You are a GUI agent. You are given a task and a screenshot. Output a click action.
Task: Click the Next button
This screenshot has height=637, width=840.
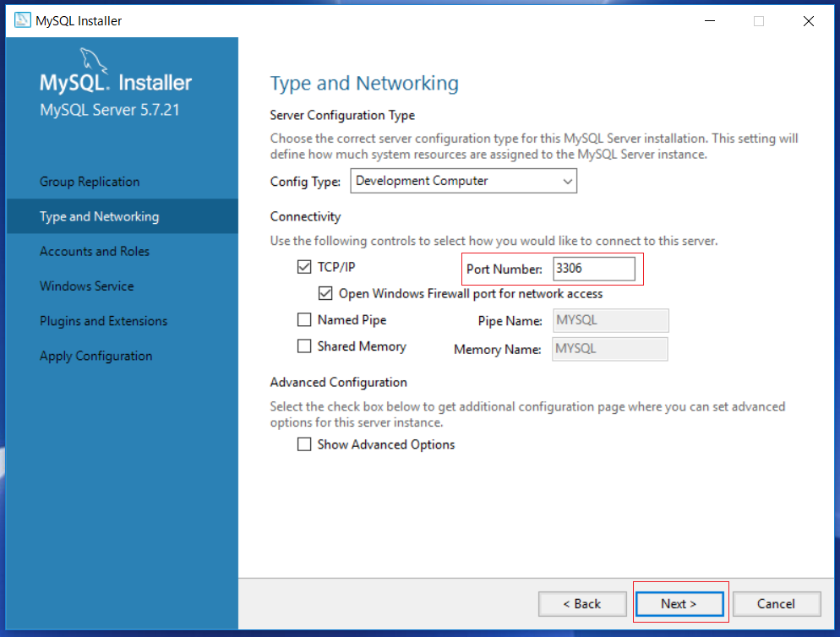[679, 604]
